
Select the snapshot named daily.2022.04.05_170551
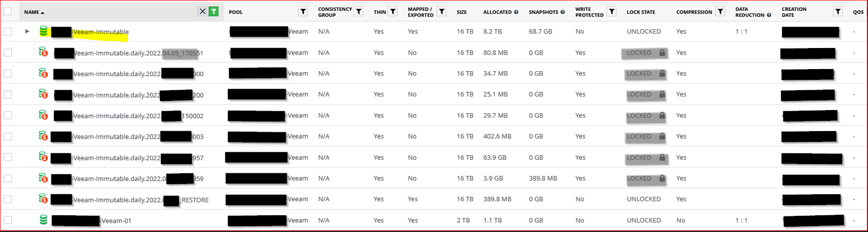tap(129, 53)
